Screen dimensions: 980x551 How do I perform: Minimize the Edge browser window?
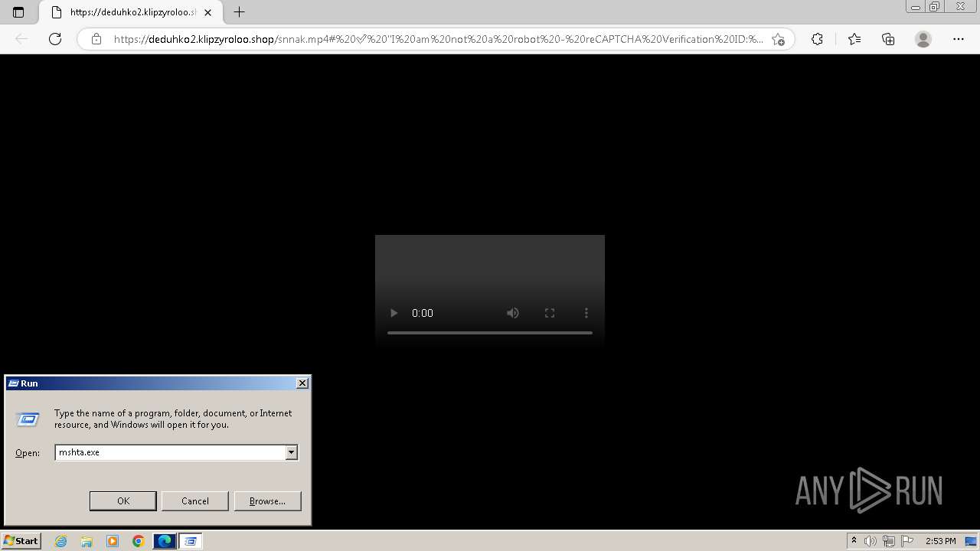tap(915, 7)
